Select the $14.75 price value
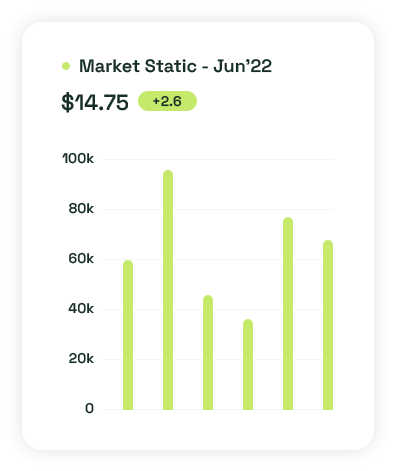Image resolution: width=395 pixels, height=471 pixels. point(95,102)
